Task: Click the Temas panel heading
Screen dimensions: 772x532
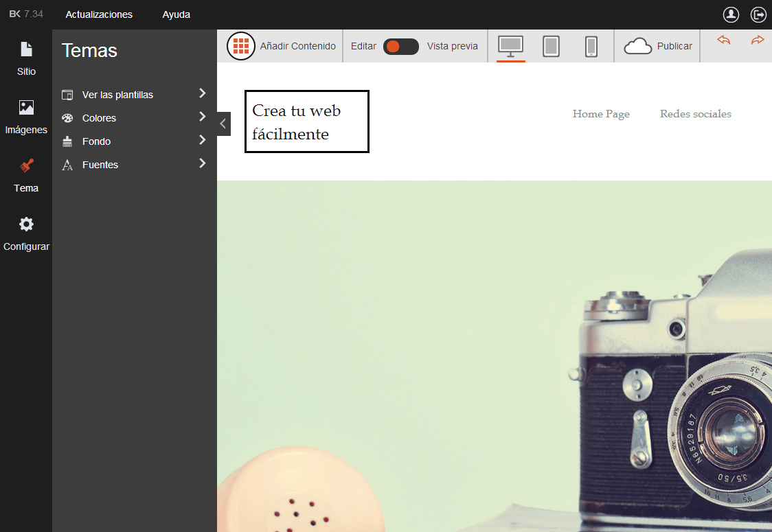Action: [x=89, y=51]
